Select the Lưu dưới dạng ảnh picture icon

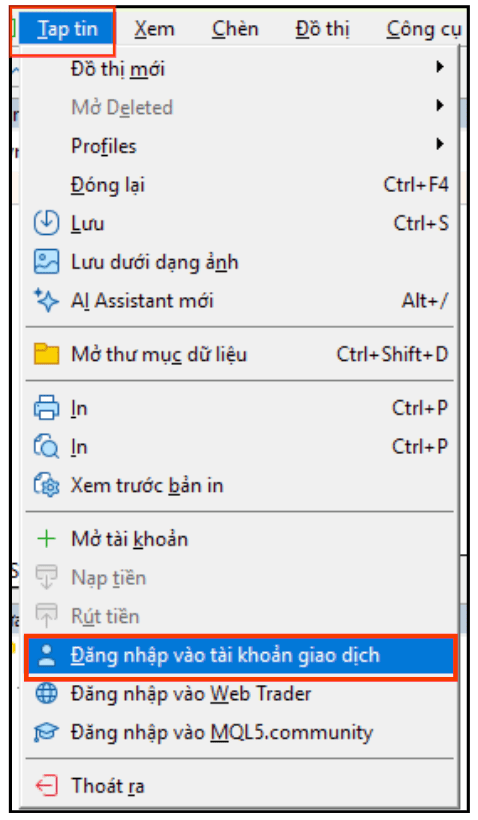46,262
